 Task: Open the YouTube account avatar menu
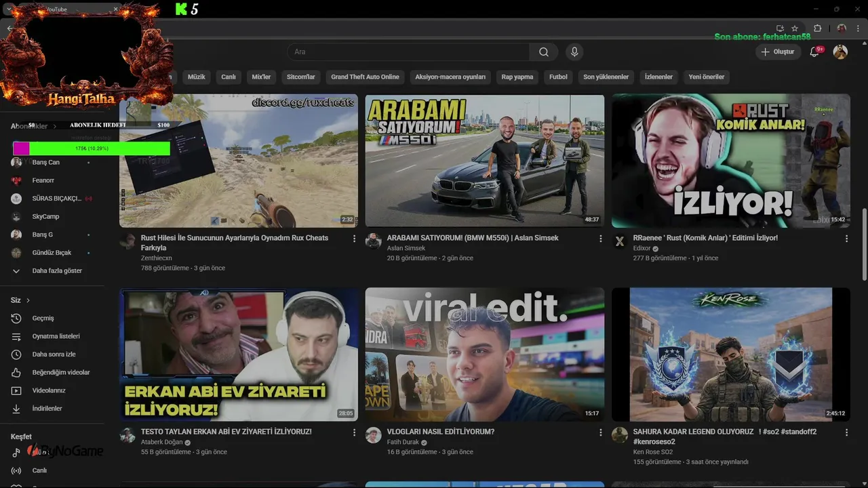pyautogui.click(x=840, y=52)
